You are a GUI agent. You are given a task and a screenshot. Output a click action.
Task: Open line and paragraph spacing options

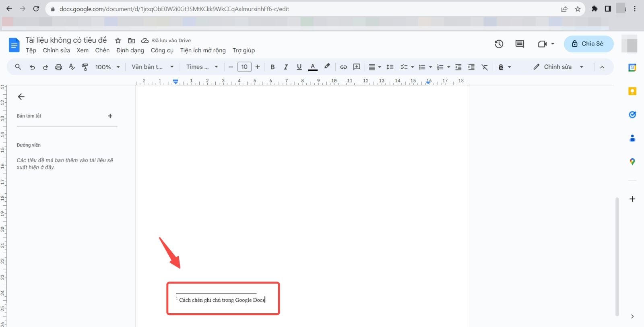click(390, 67)
